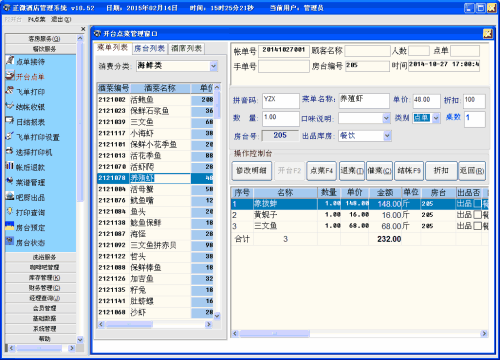Tick 出品 checkbox for row 1
500x360 pixels.
click(477, 204)
